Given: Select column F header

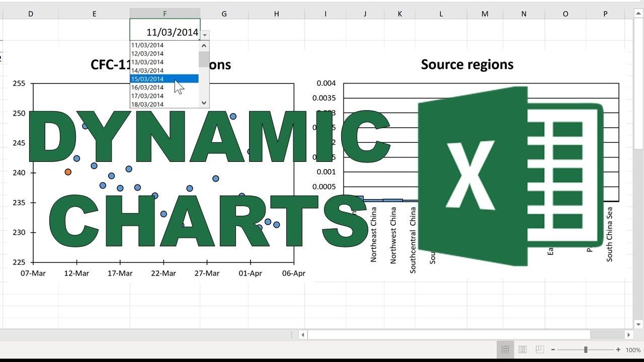Looking at the screenshot, I should (165, 14).
